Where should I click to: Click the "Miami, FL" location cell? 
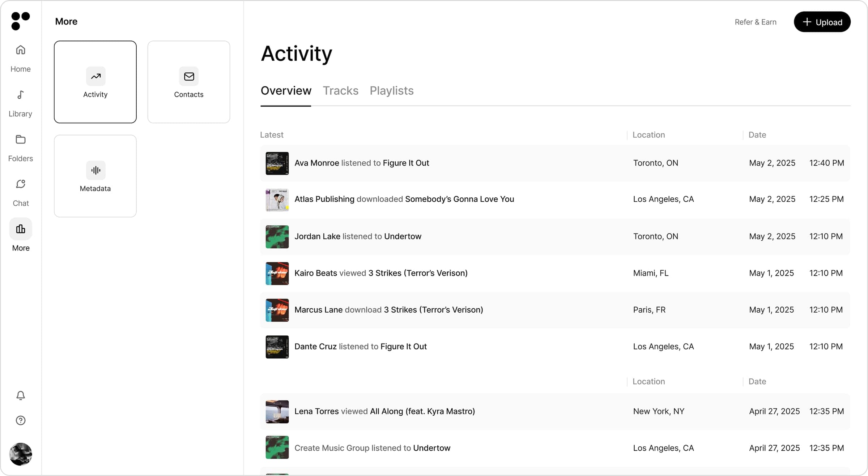click(x=651, y=273)
